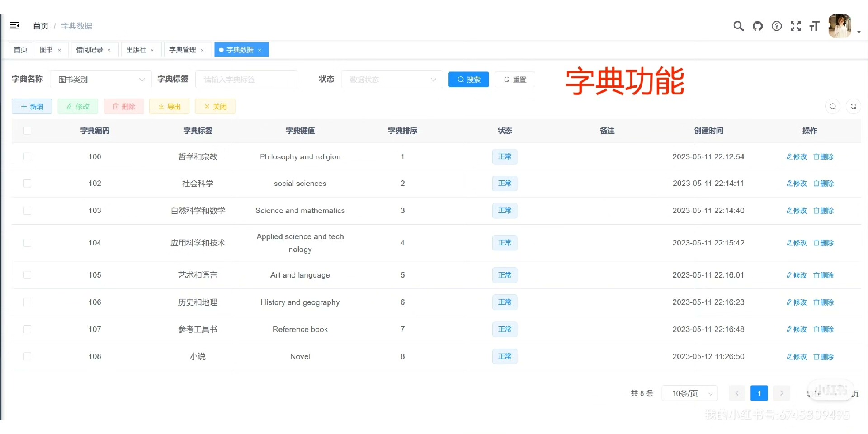868x434 pixels.
Task: Click the 字典标签 input field
Action: (x=246, y=80)
